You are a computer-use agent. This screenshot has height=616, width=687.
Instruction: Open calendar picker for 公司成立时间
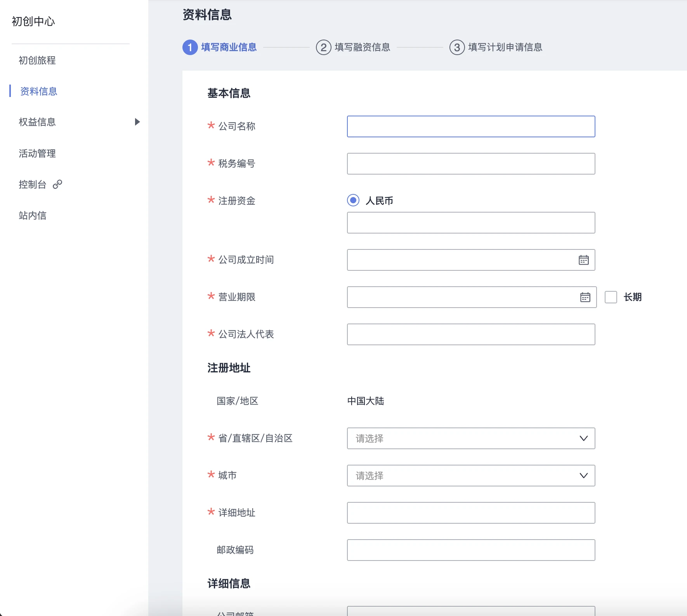[583, 260]
